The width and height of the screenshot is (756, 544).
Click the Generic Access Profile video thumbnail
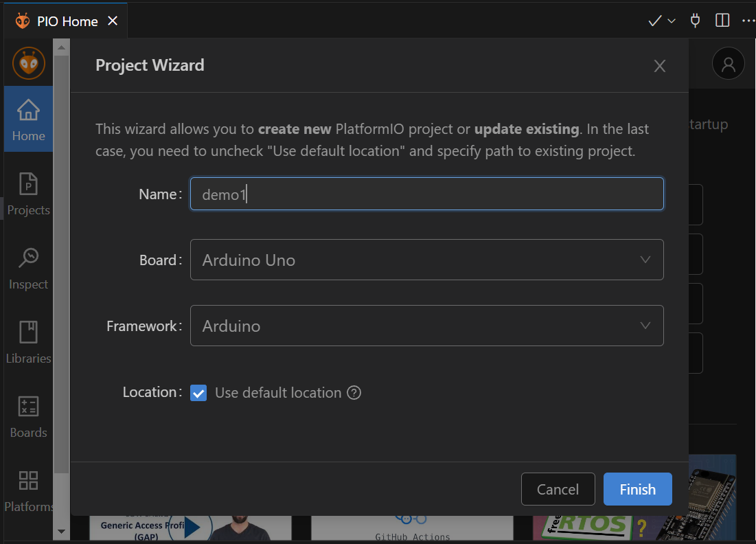(x=190, y=528)
